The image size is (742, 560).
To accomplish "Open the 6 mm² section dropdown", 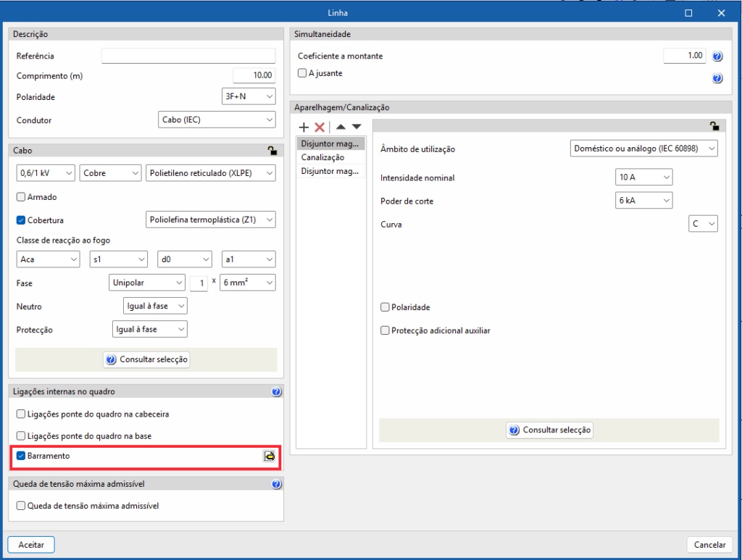I will pyautogui.click(x=248, y=283).
